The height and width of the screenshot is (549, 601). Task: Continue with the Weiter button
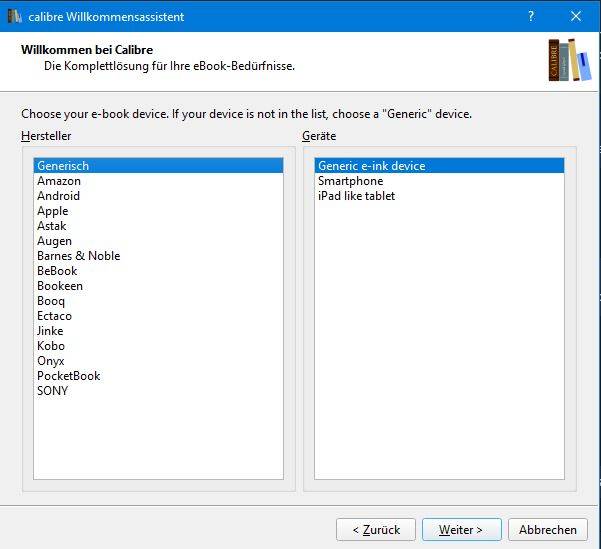(x=461, y=530)
